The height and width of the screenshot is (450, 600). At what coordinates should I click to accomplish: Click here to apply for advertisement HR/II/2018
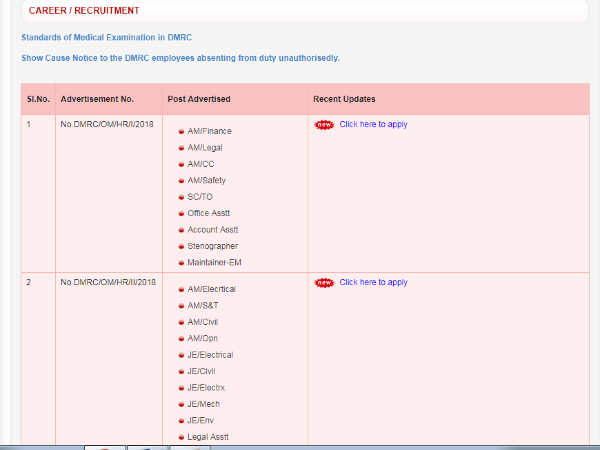click(x=373, y=282)
